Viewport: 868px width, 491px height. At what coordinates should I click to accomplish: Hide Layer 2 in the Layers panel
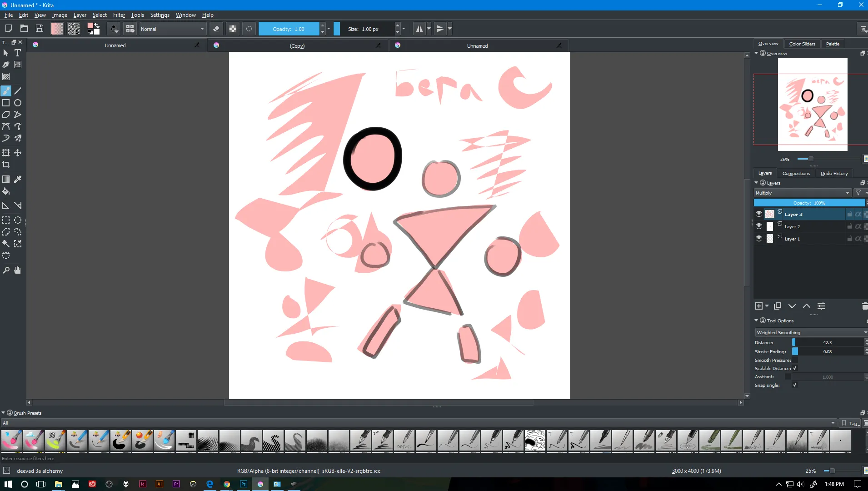coord(759,226)
